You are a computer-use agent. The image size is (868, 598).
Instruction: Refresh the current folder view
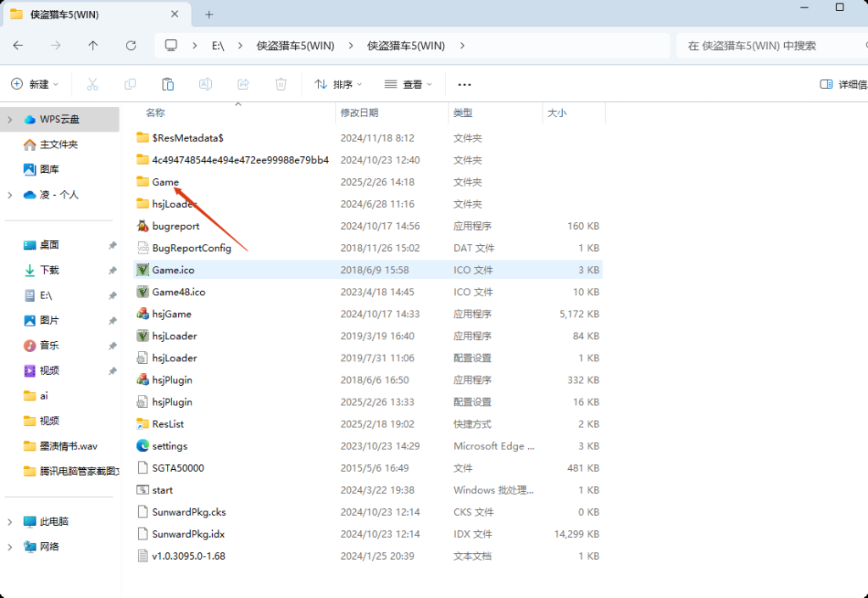pos(131,46)
